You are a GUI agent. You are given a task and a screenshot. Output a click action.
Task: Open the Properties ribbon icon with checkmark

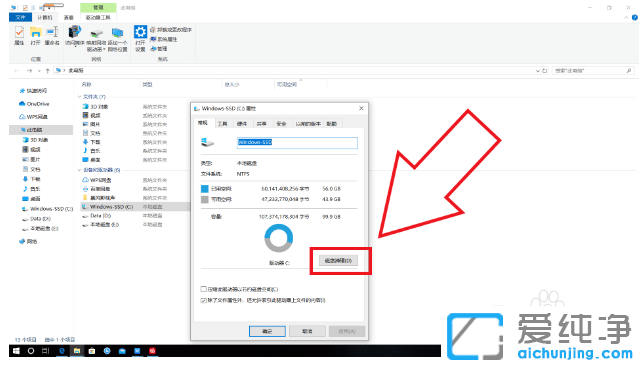tap(19, 35)
